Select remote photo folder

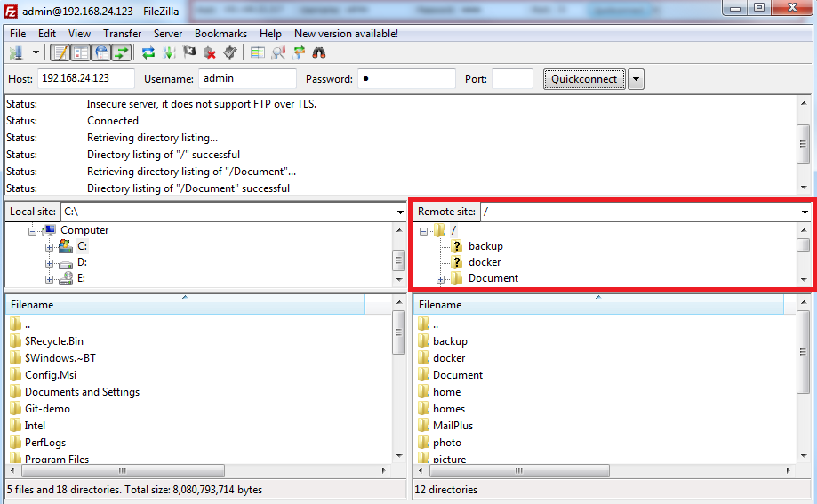pyautogui.click(x=447, y=443)
